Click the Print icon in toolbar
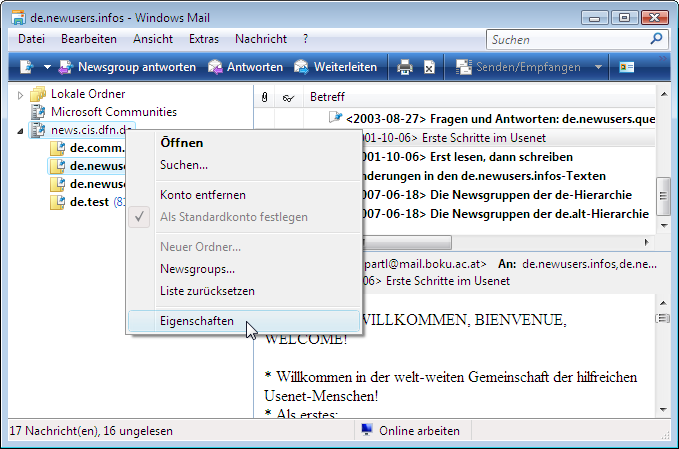The width and height of the screenshot is (679, 449). 405,67
